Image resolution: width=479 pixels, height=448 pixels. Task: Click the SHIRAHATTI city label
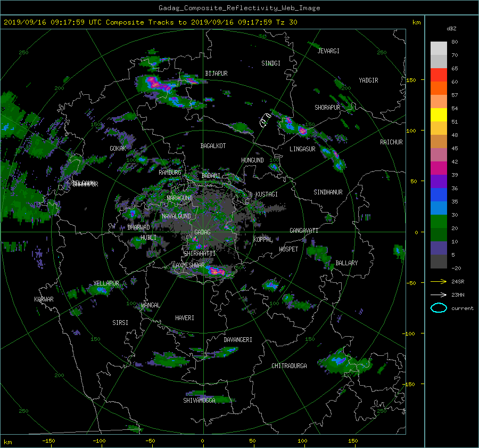pyautogui.click(x=200, y=254)
